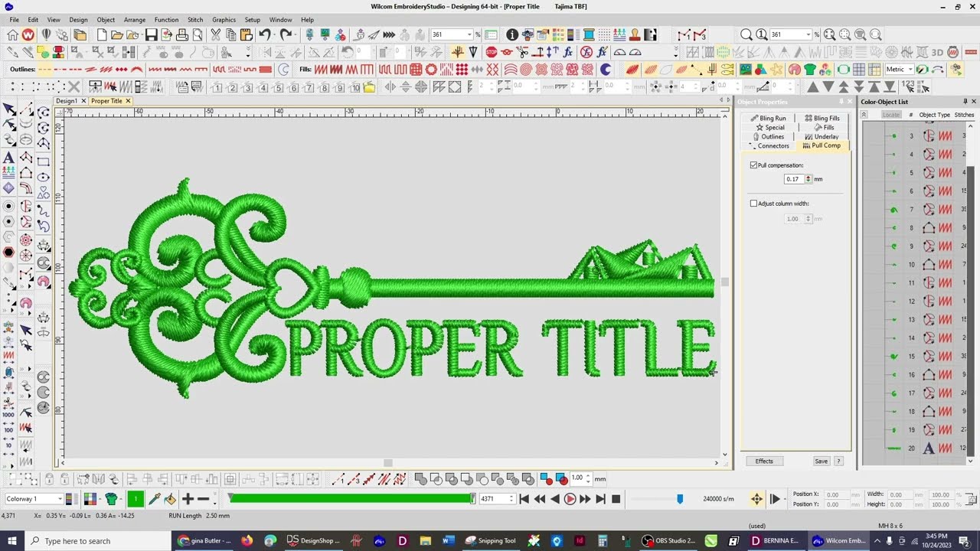
Task: Open Snipping Tool from taskbar
Action: click(490, 541)
